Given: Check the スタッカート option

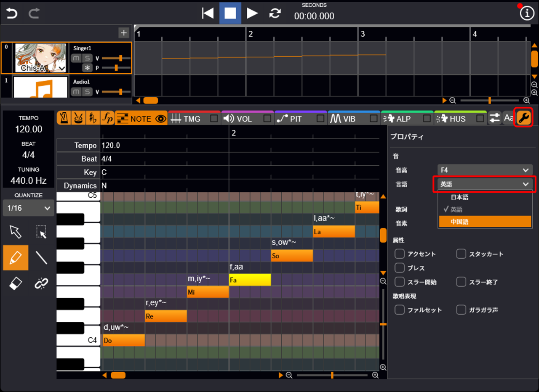Looking at the screenshot, I should [x=461, y=254].
